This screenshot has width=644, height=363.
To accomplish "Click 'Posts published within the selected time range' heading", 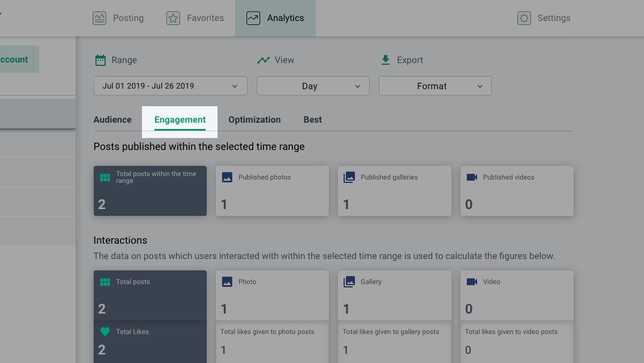I will pyautogui.click(x=199, y=147).
